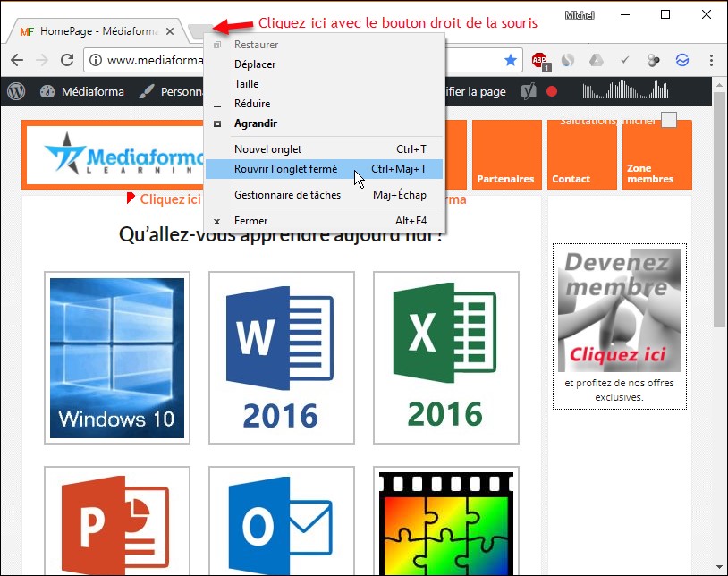The height and width of the screenshot is (576, 728).
Task: Open the Adblock Plus extension icon
Action: click(x=539, y=60)
